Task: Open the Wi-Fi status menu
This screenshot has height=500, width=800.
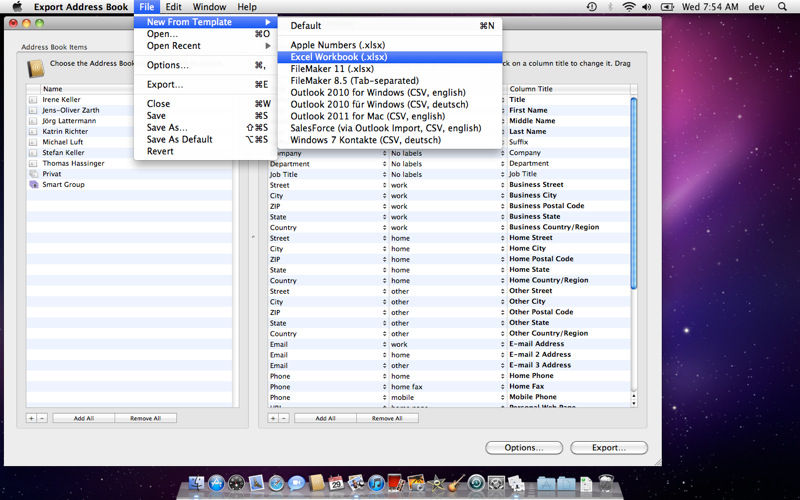Action: 629,7
